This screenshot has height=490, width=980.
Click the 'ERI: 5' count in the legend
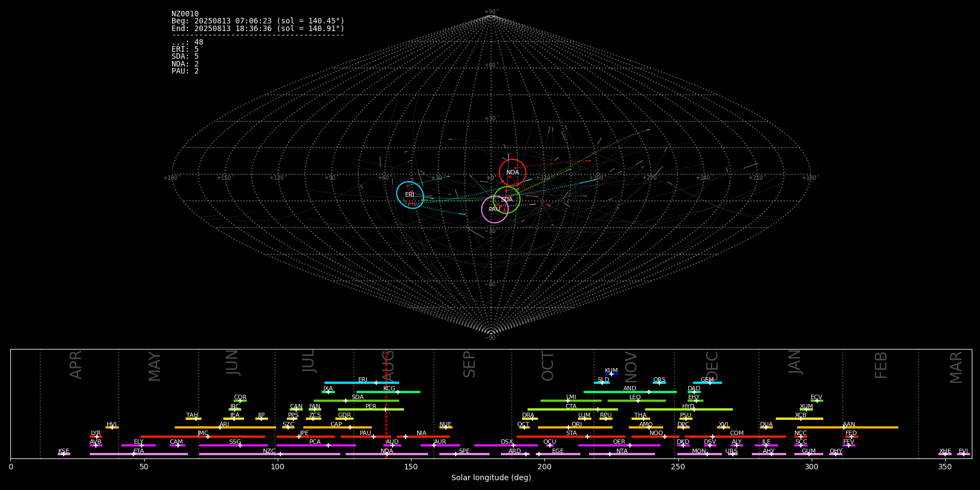(185, 50)
